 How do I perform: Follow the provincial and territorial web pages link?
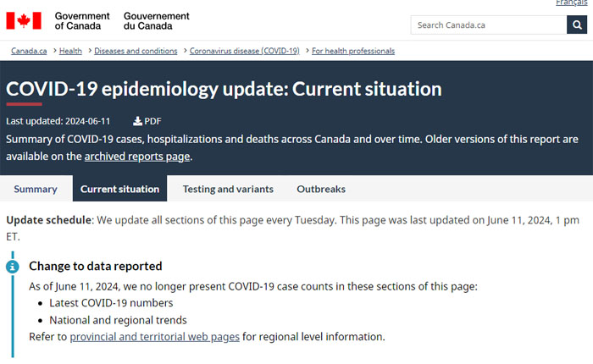[154, 337]
